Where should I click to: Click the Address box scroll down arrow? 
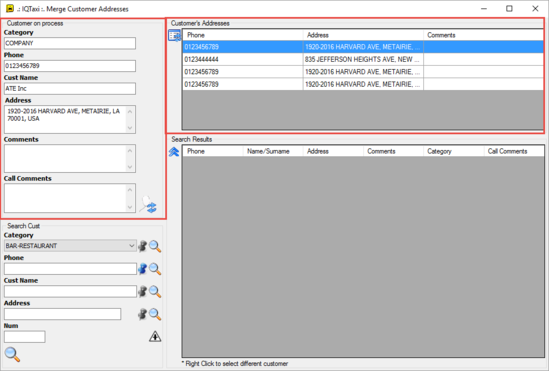point(130,128)
